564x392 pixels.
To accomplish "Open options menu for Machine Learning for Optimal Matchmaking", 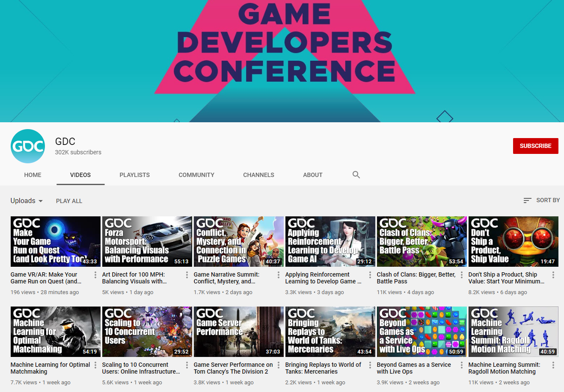I will click(95, 365).
